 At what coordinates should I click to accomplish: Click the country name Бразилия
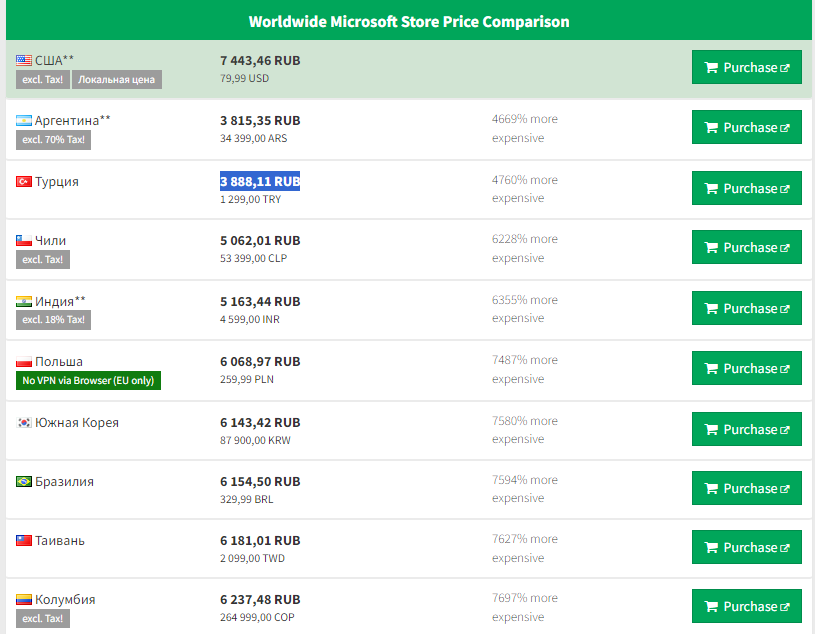(x=64, y=482)
